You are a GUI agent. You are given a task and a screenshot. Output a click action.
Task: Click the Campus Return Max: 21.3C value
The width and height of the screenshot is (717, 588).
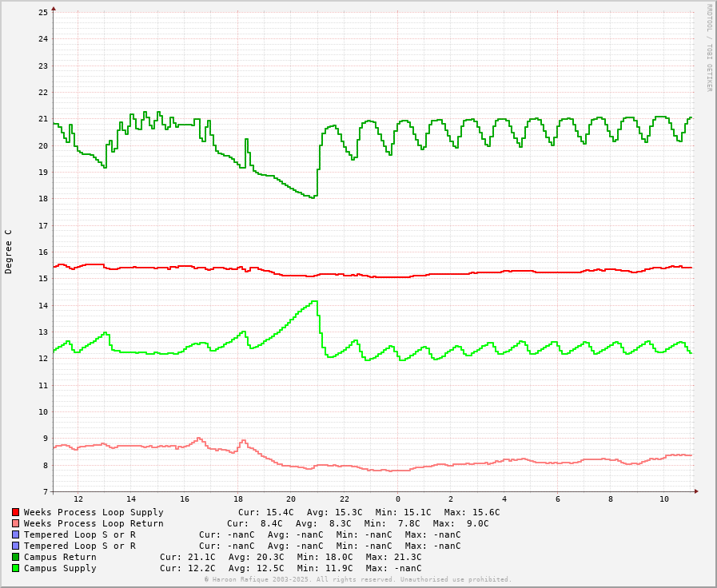click(393, 557)
